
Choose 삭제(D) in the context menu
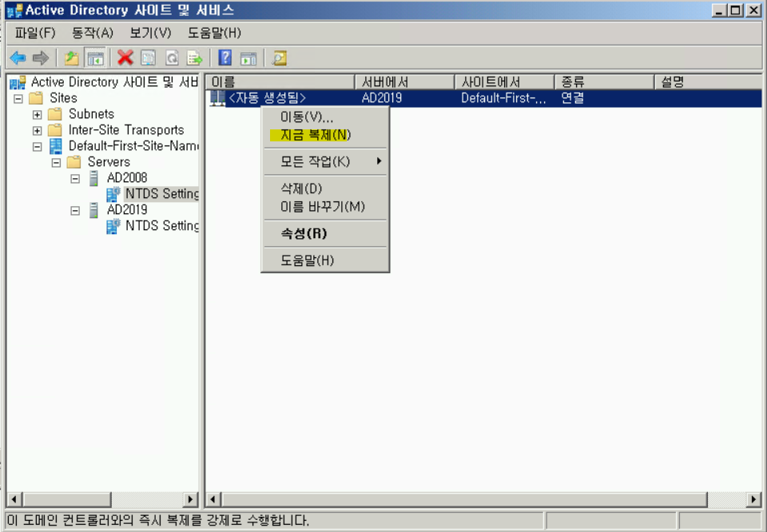(x=325, y=189)
